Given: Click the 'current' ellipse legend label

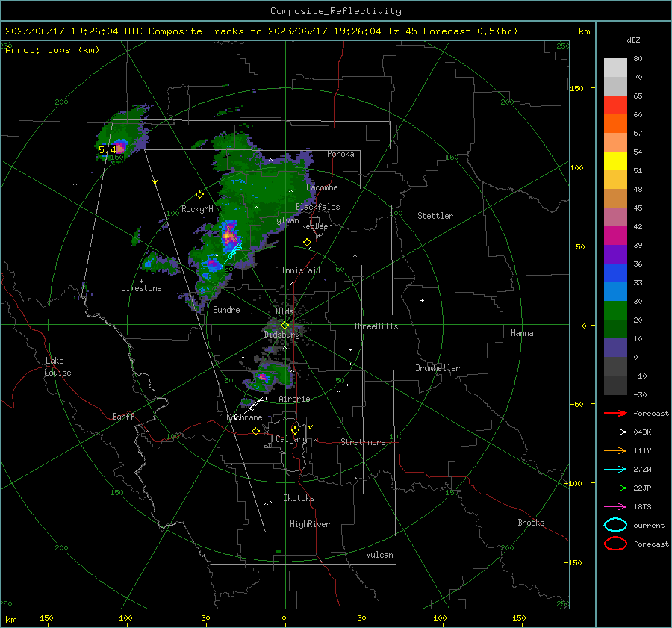Looking at the screenshot, I should click(649, 525).
